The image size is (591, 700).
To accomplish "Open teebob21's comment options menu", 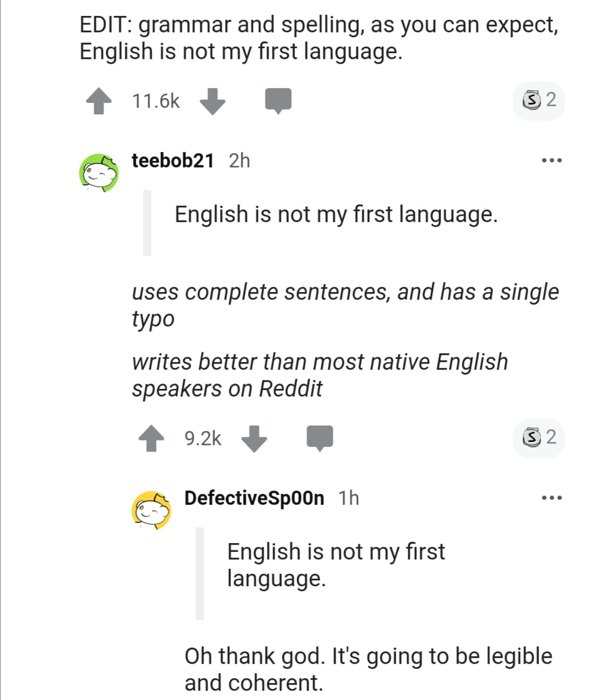I will pos(551,161).
